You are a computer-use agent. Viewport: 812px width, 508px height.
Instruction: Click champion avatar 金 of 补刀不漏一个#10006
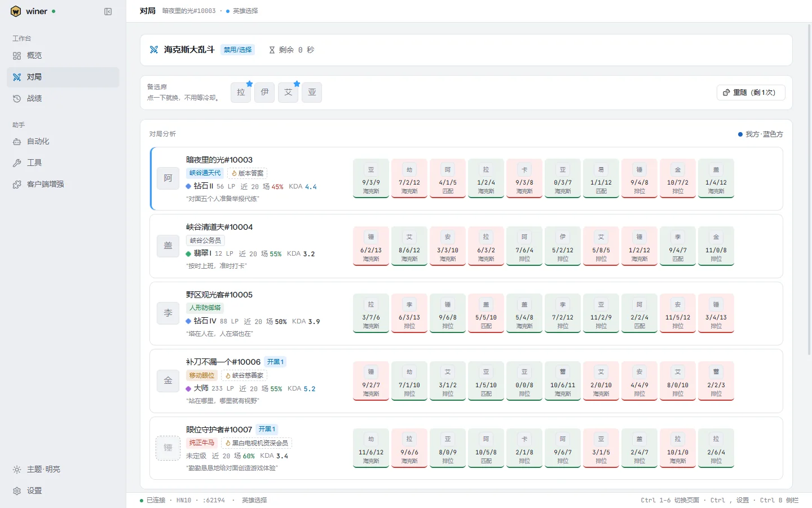[168, 380]
